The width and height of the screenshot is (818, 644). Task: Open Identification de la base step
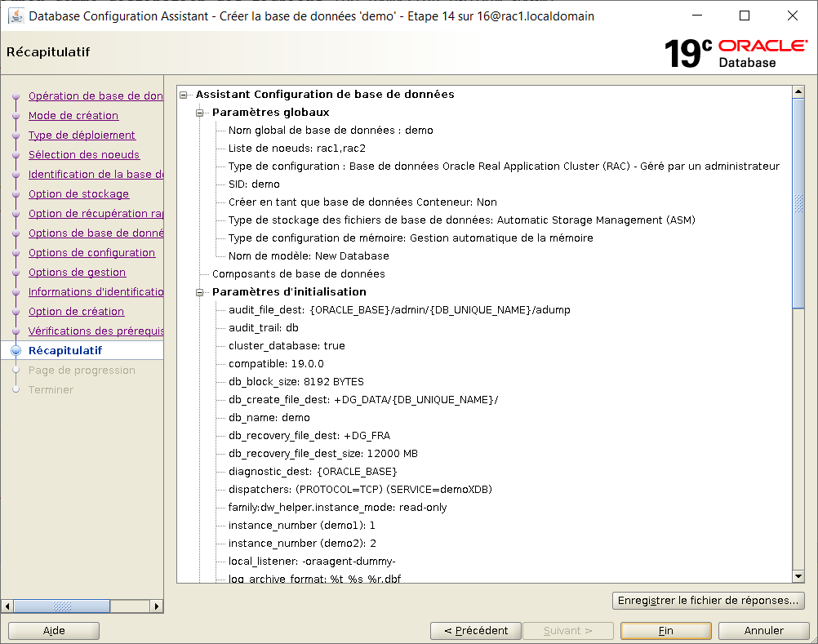click(x=96, y=174)
